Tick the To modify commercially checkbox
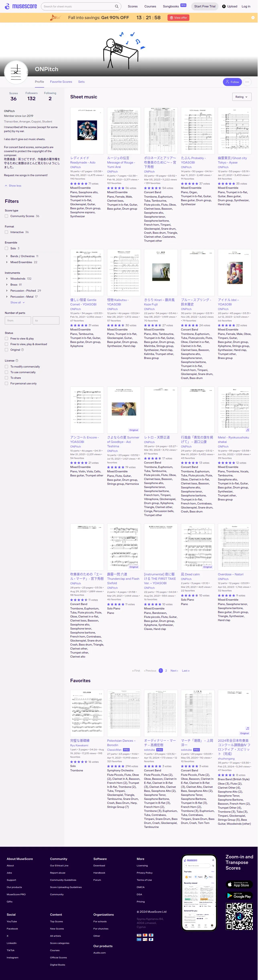The image size is (258, 980). [x=6, y=367]
